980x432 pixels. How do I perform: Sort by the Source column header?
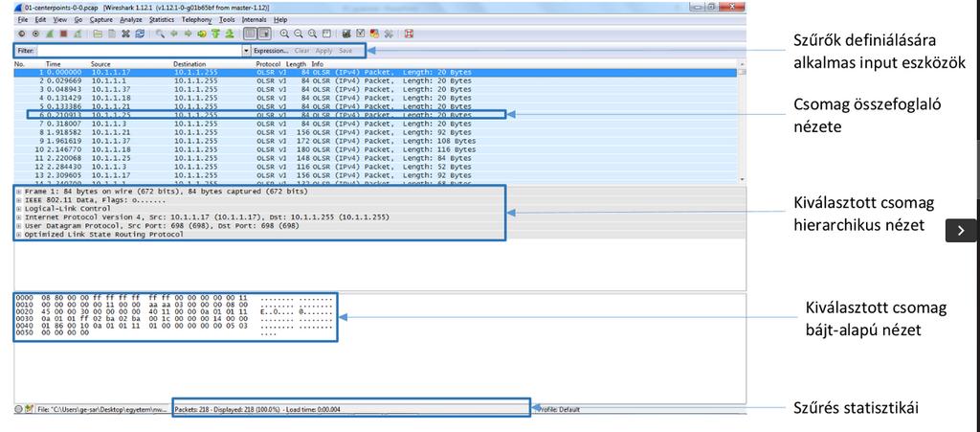coord(100,64)
